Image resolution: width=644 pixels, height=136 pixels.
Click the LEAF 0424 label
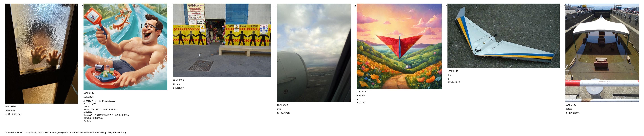(x=10, y=106)
